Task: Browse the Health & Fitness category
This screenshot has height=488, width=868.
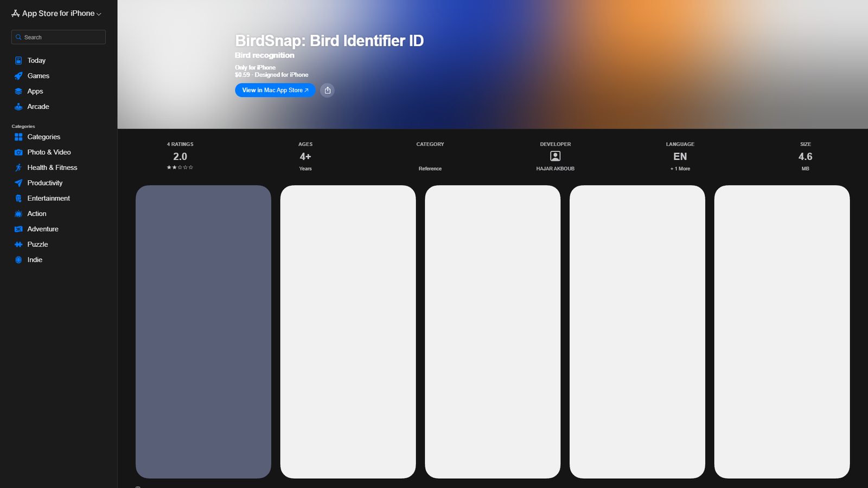Action: point(52,168)
